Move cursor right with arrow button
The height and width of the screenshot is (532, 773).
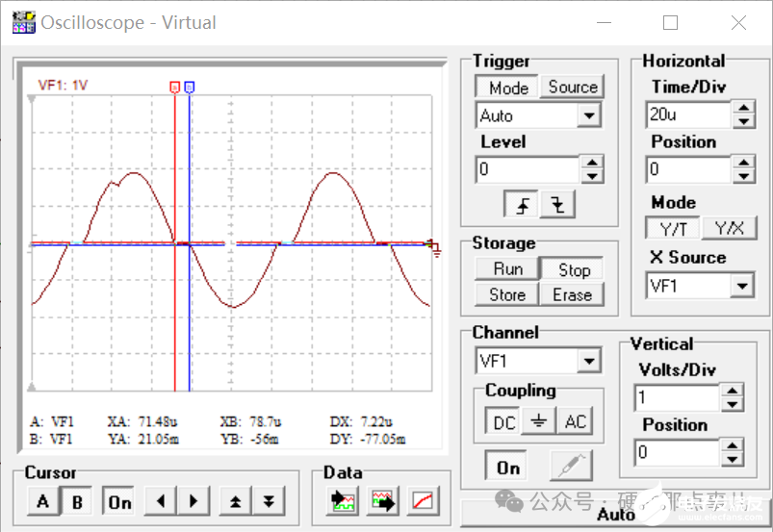(193, 501)
